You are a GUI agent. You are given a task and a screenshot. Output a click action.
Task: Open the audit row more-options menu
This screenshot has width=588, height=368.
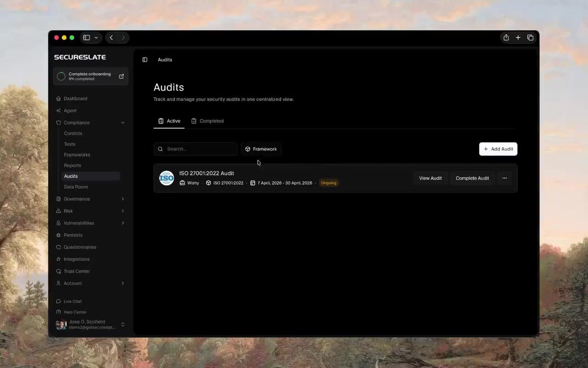tap(504, 178)
